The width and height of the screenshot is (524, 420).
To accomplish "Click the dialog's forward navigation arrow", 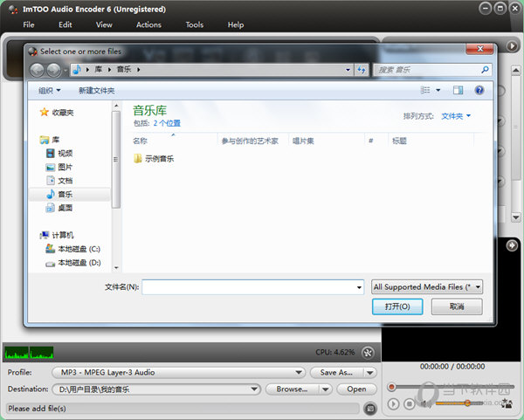I will tap(53, 70).
